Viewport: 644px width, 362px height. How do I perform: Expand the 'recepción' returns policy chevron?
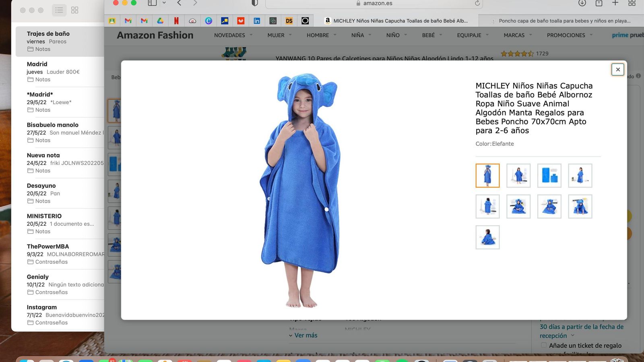click(573, 335)
